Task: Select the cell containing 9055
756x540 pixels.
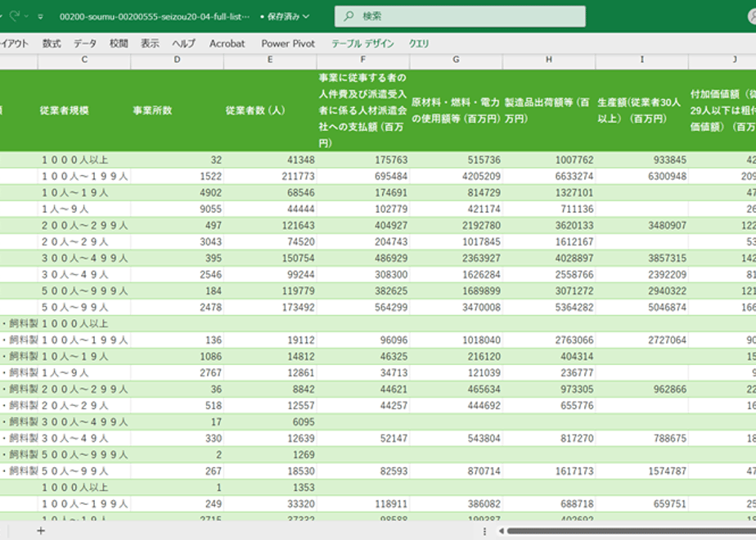Action: (x=177, y=209)
